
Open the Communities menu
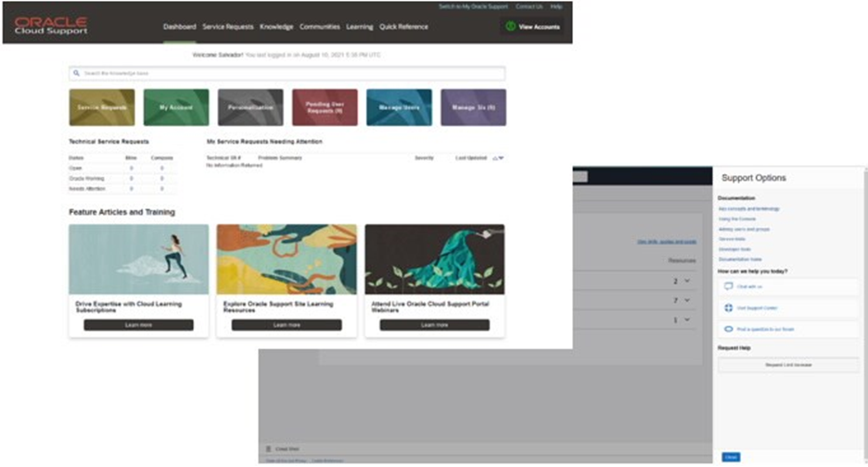coord(319,27)
